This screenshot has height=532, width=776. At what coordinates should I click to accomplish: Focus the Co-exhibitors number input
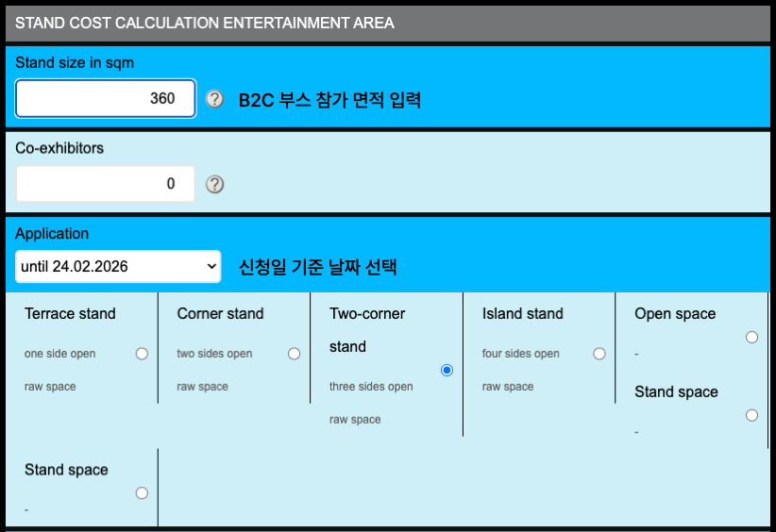click(106, 184)
